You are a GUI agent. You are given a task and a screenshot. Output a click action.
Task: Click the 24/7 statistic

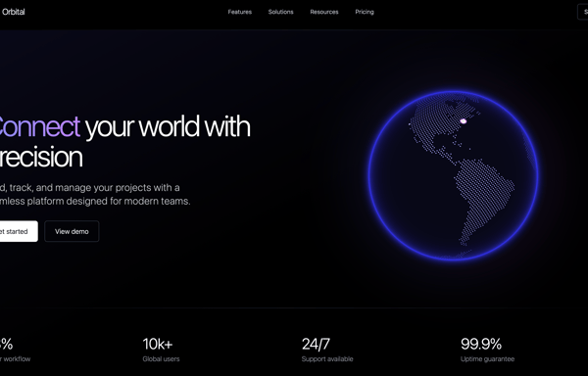316,344
